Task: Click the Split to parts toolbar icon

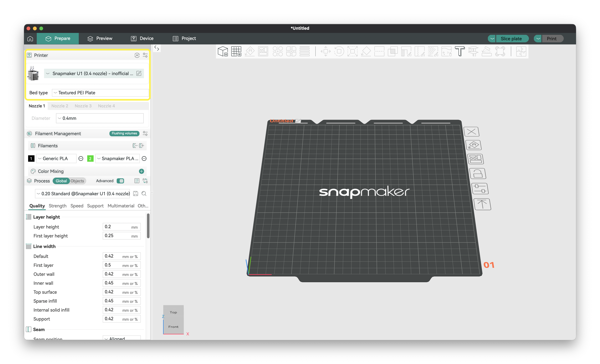Action: [x=291, y=51]
